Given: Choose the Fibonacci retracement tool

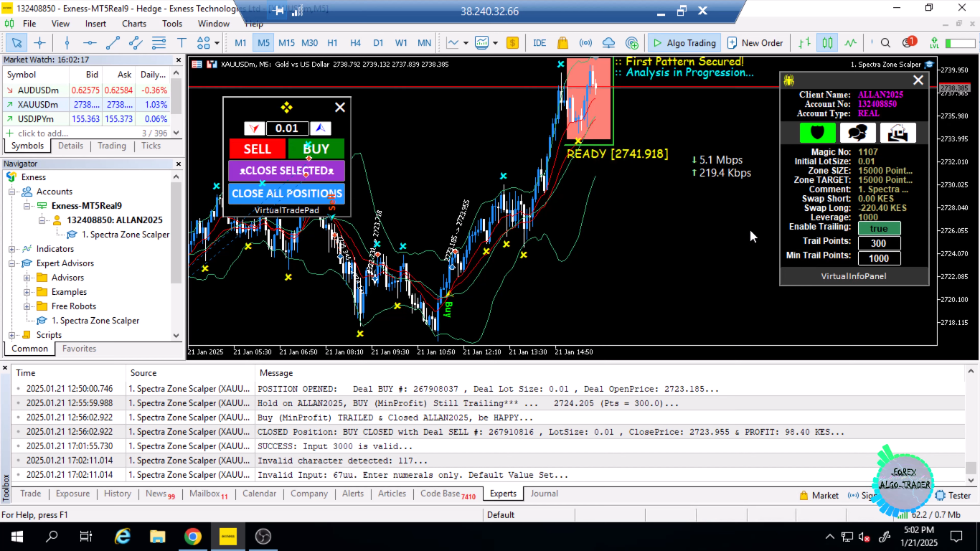Looking at the screenshot, I should coord(159,42).
